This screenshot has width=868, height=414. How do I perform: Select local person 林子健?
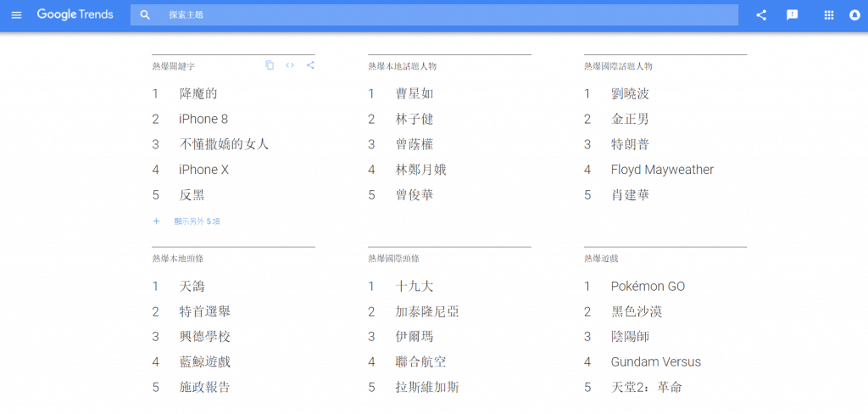click(x=414, y=119)
